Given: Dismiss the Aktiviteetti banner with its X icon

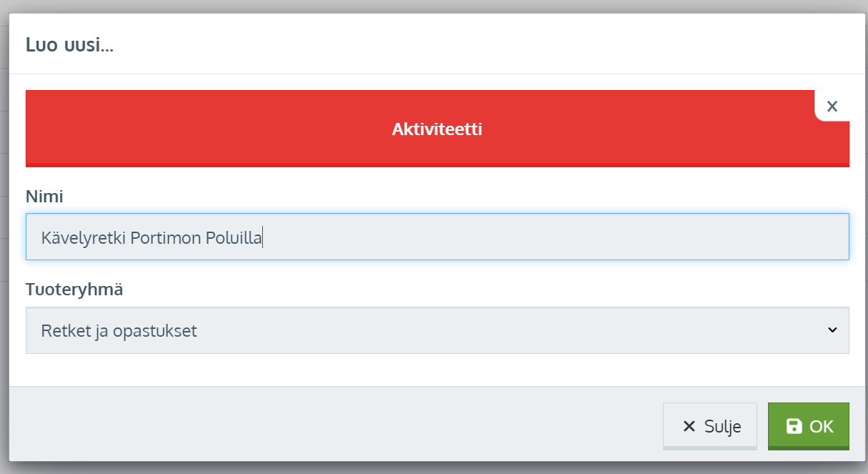Looking at the screenshot, I should (832, 107).
